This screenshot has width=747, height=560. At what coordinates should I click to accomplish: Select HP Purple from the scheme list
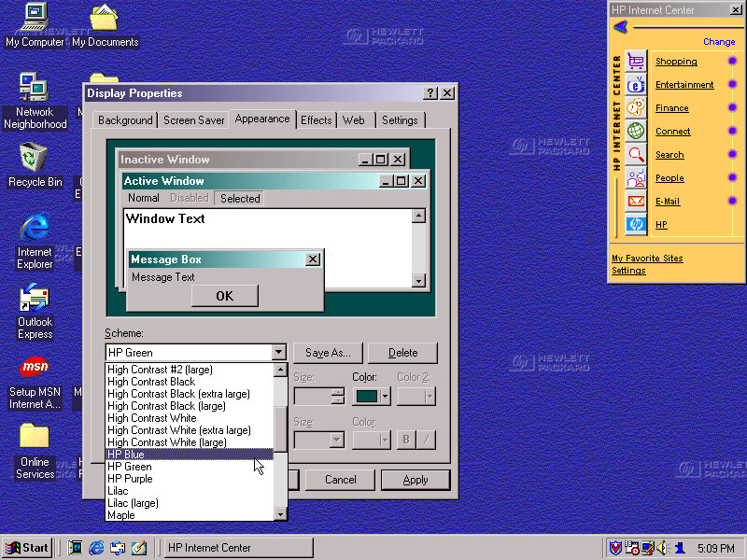coord(130,479)
